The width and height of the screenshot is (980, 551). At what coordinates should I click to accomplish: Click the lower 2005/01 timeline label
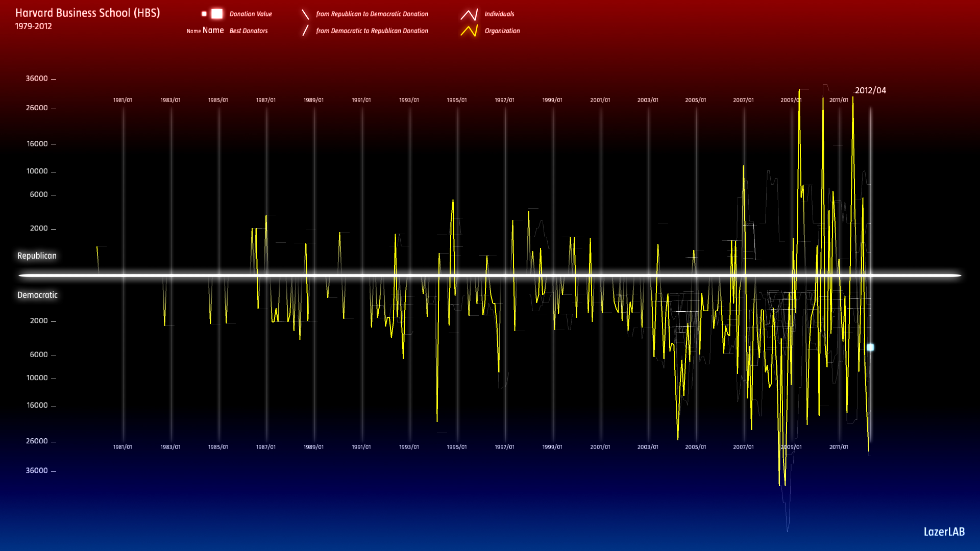point(696,447)
